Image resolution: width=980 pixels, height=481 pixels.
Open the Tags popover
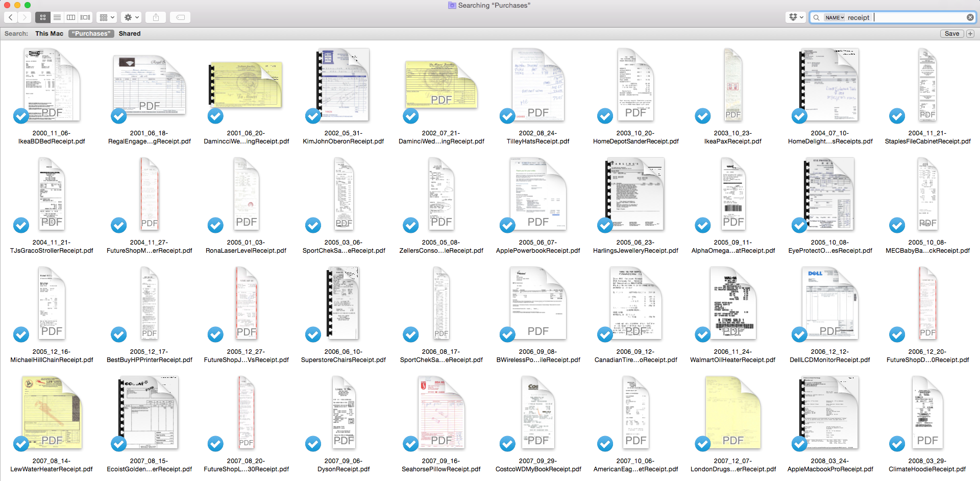coord(180,17)
